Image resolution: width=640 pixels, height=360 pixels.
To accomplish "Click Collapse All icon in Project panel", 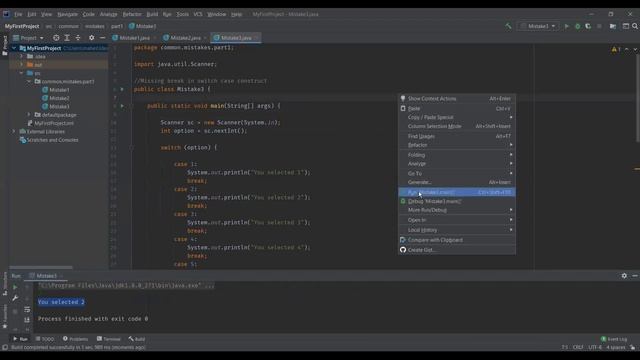I will [78, 38].
